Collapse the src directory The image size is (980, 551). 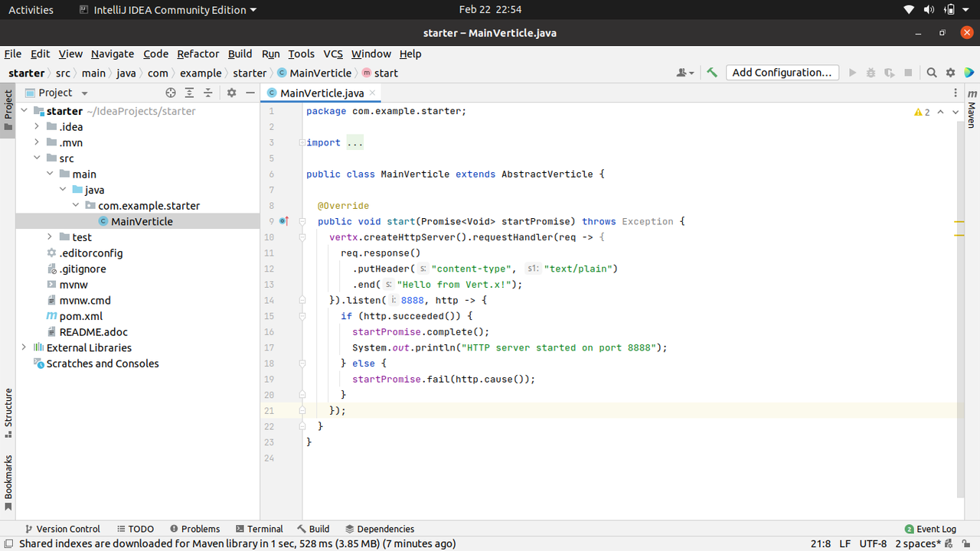click(36, 158)
